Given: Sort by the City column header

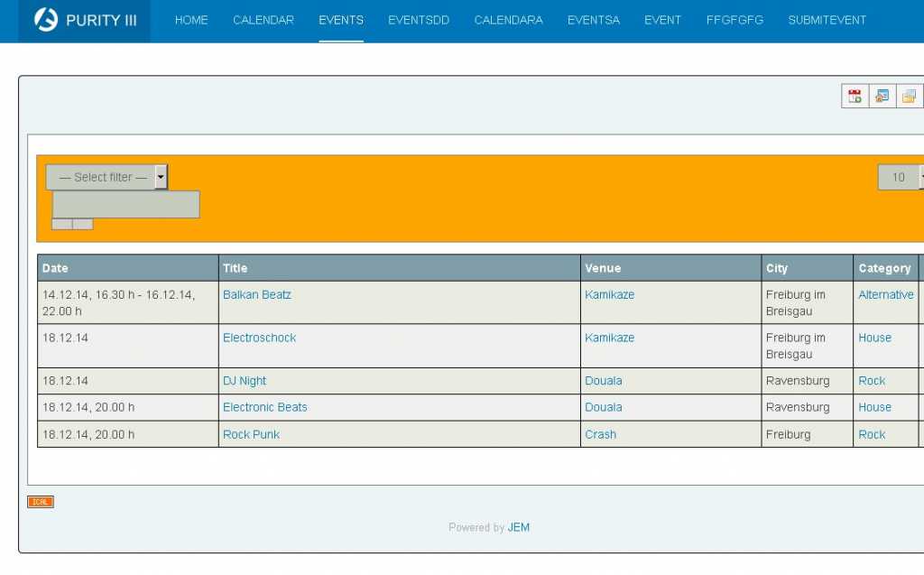Looking at the screenshot, I should [x=777, y=268].
